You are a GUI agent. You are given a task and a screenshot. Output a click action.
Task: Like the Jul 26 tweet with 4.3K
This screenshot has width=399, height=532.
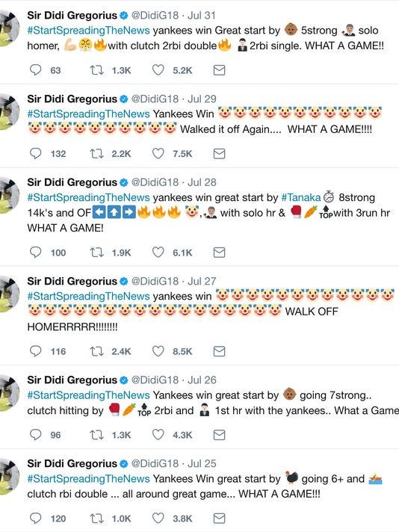pos(158,435)
